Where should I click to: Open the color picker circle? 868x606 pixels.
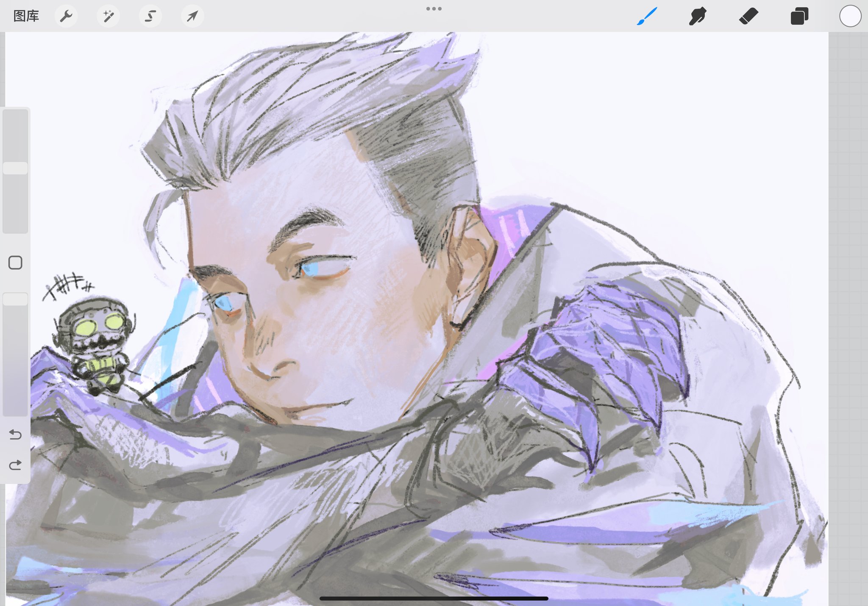click(x=850, y=16)
